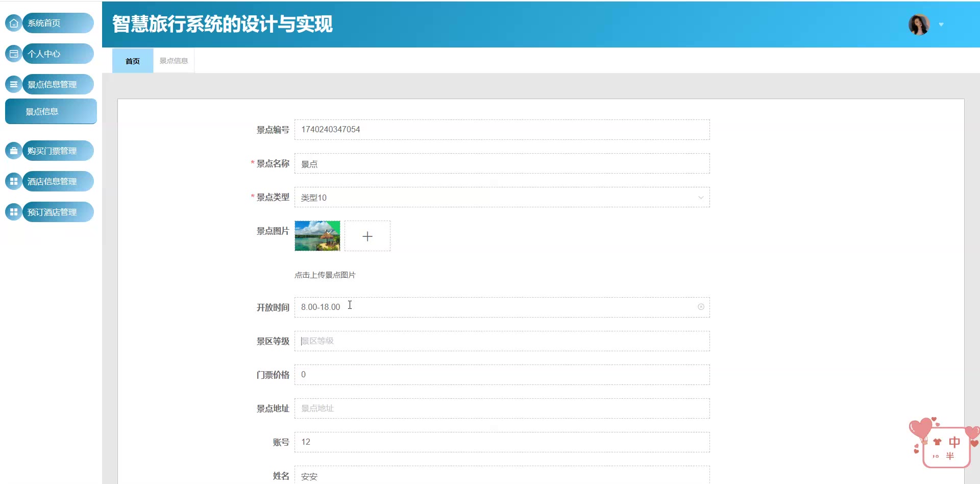The image size is (980, 484).
Task: Switch to the 景点信息 tab
Action: click(x=174, y=61)
